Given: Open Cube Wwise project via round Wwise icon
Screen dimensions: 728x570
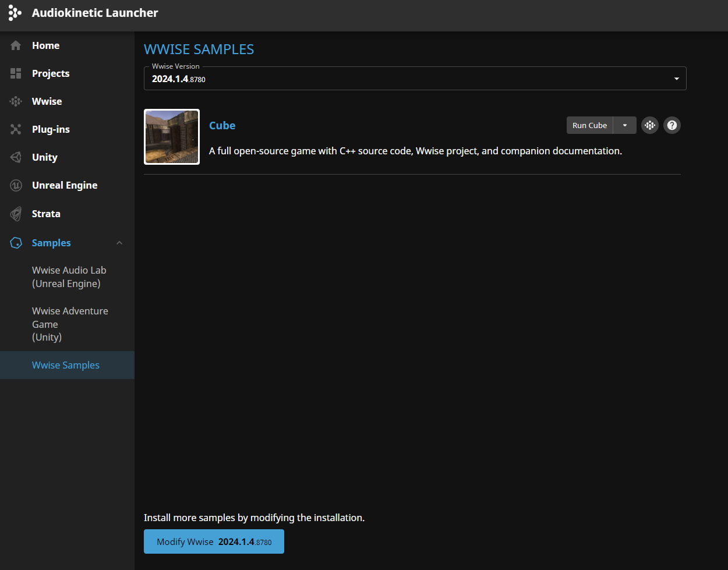Looking at the screenshot, I should pyautogui.click(x=650, y=125).
